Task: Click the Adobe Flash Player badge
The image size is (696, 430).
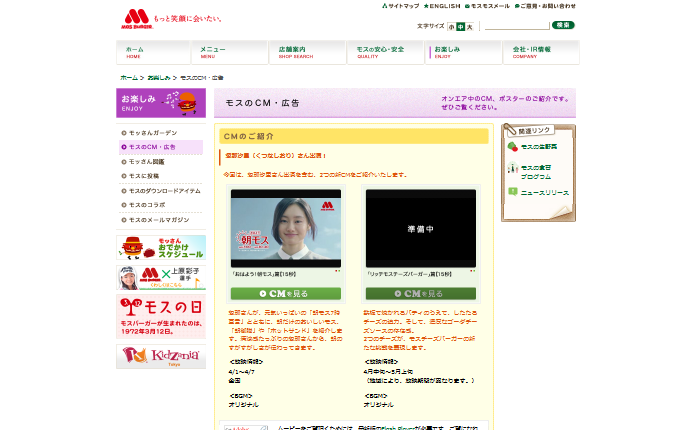Action: (x=246, y=427)
